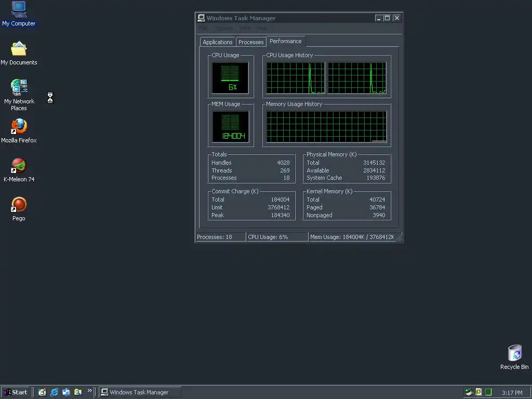Click Kernel Memory Paged 36784
This screenshot has height=399, width=532.
coord(377,207)
